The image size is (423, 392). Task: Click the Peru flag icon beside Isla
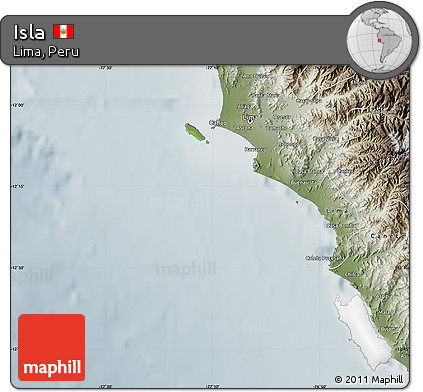tap(64, 31)
